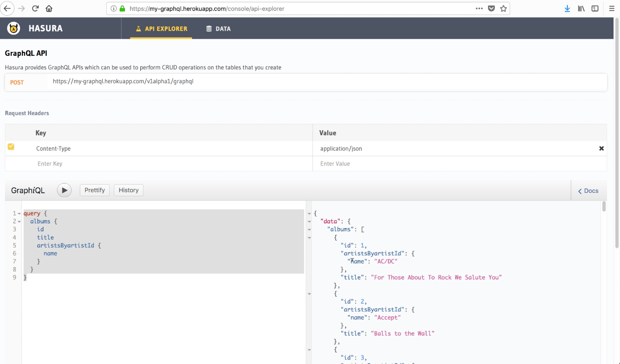Click the browser home icon
The height and width of the screenshot is (364, 620).
pyautogui.click(x=49, y=8)
